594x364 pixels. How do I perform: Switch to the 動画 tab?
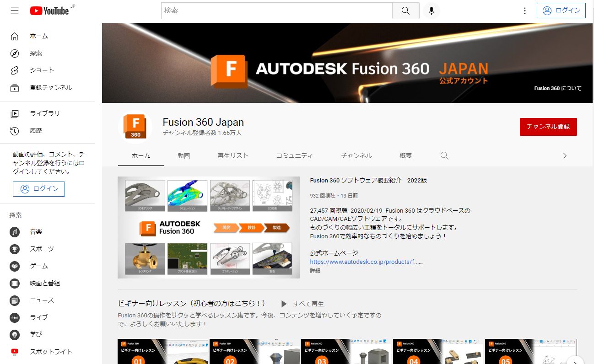pyautogui.click(x=184, y=155)
